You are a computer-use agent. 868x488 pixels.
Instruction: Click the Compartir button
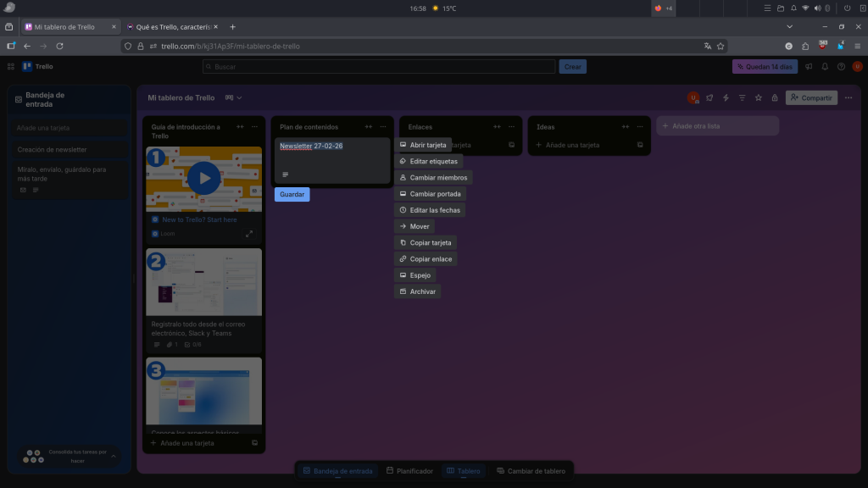tap(811, 98)
